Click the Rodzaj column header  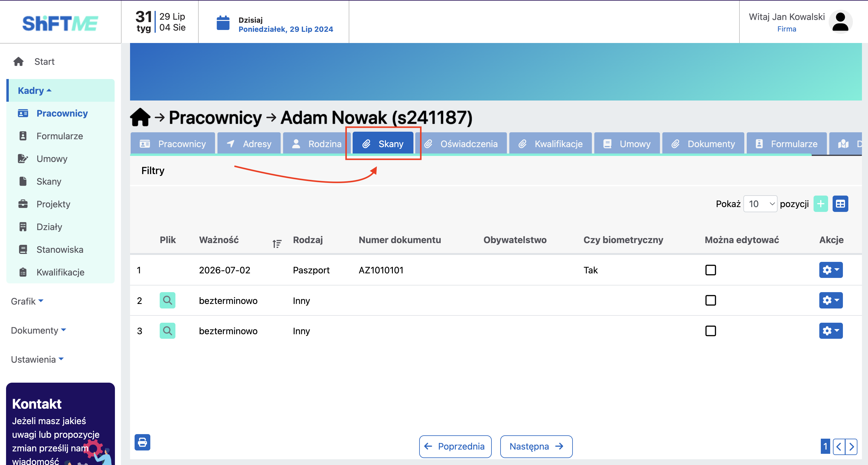coord(308,240)
